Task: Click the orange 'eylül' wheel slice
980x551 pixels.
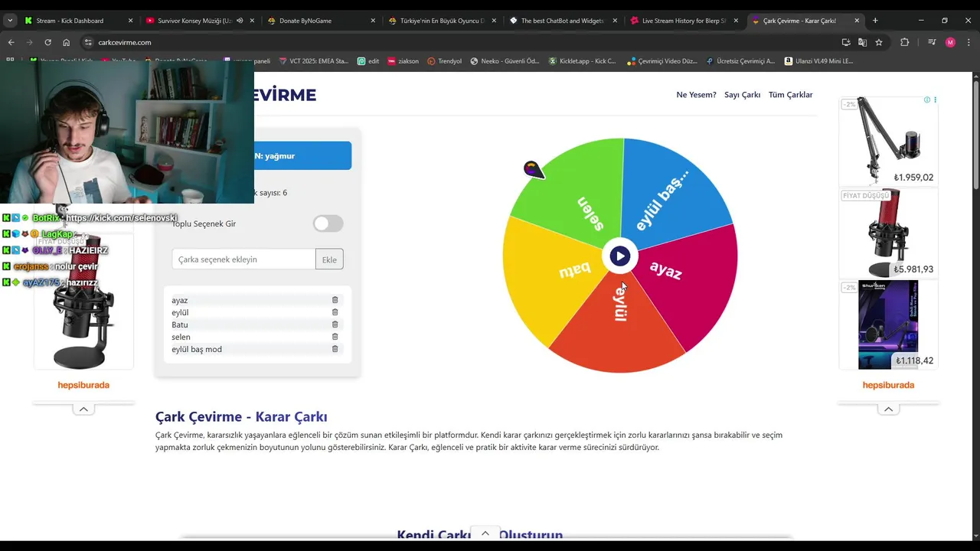Action: (619, 325)
